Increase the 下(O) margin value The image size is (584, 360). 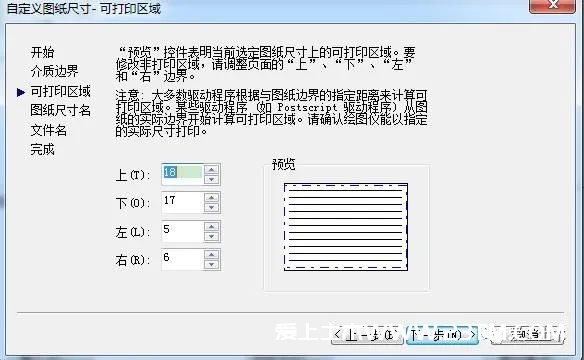tap(212, 198)
